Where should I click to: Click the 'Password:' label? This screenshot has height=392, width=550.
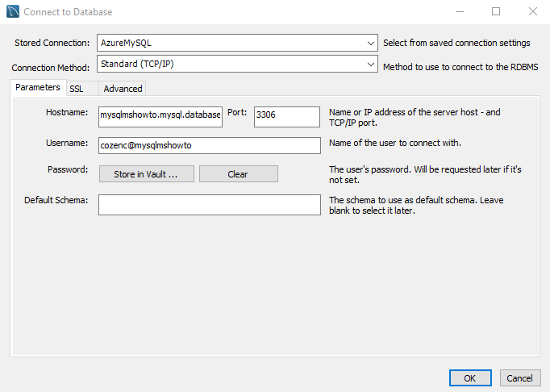(68, 169)
